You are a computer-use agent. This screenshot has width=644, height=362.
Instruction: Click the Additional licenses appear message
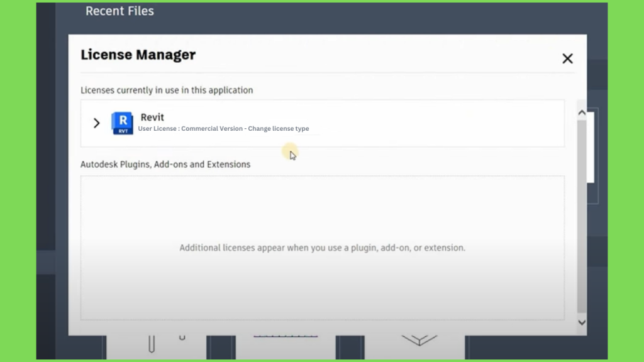[x=323, y=248]
